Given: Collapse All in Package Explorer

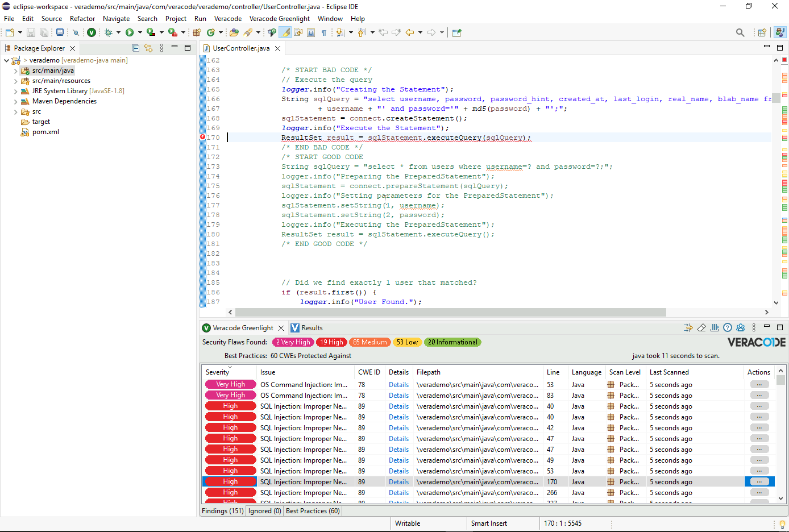Looking at the screenshot, I should point(135,48).
